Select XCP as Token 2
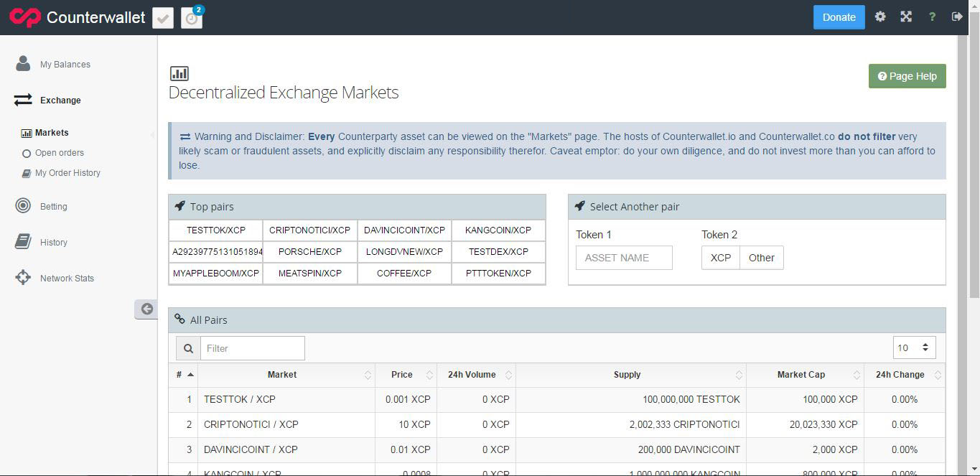This screenshot has width=980, height=476. [720, 258]
